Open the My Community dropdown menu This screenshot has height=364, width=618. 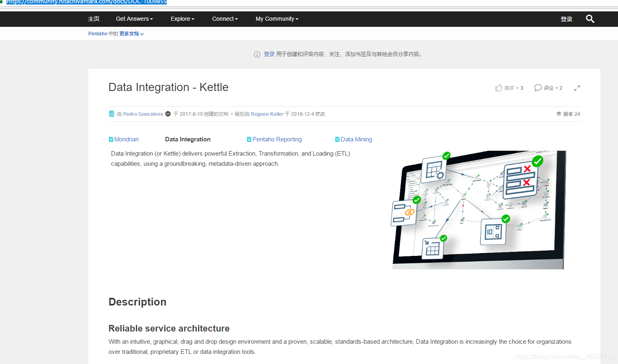click(x=277, y=19)
